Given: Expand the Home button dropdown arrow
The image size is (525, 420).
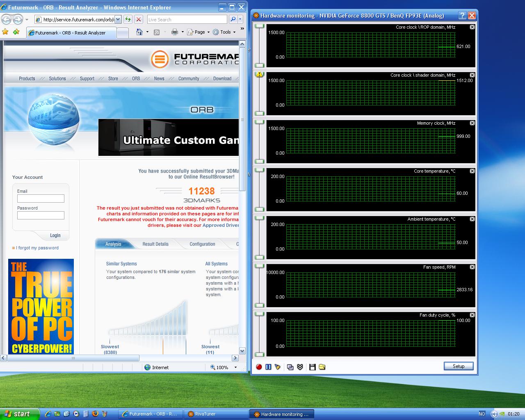Looking at the screenshot, I should [x=147, y=32].
